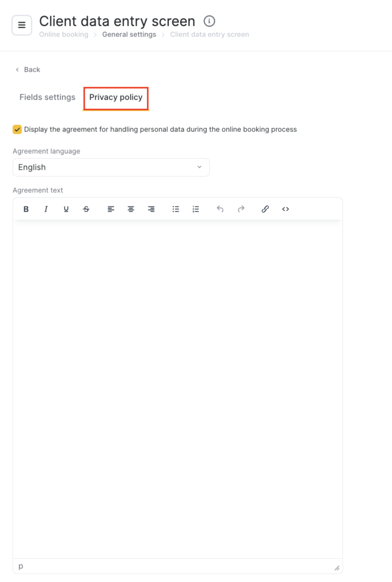Toggle bold formatting in agreement editor
Image resolution: width=392 pixels, height=582 pixels.
pyautogui.click(x=26, y=209)
